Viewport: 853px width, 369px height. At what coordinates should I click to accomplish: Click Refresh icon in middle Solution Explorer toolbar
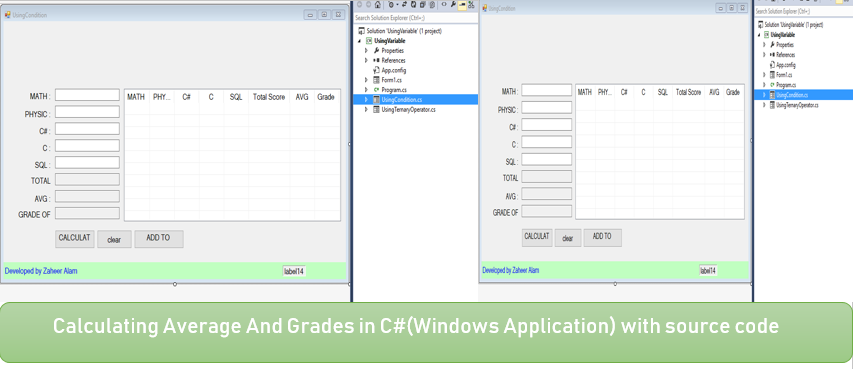pyautogui.click(x=413, y=4)
